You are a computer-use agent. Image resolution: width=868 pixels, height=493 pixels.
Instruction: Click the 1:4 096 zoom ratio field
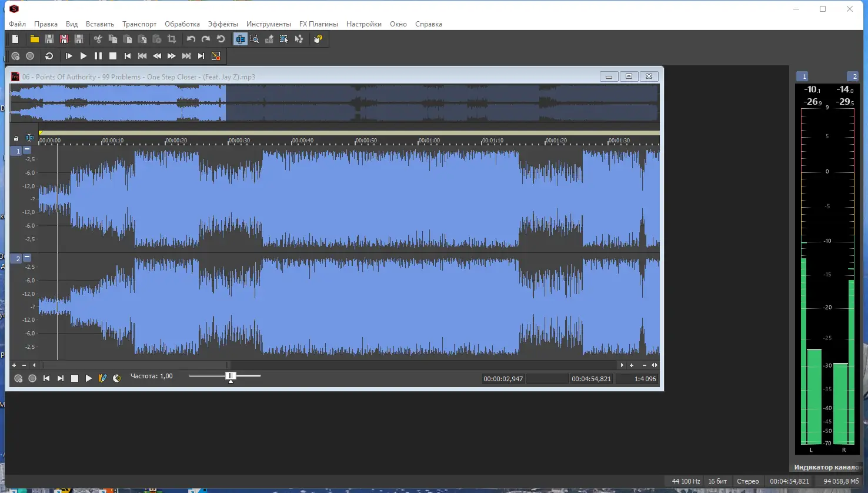(x=637, y=379)
